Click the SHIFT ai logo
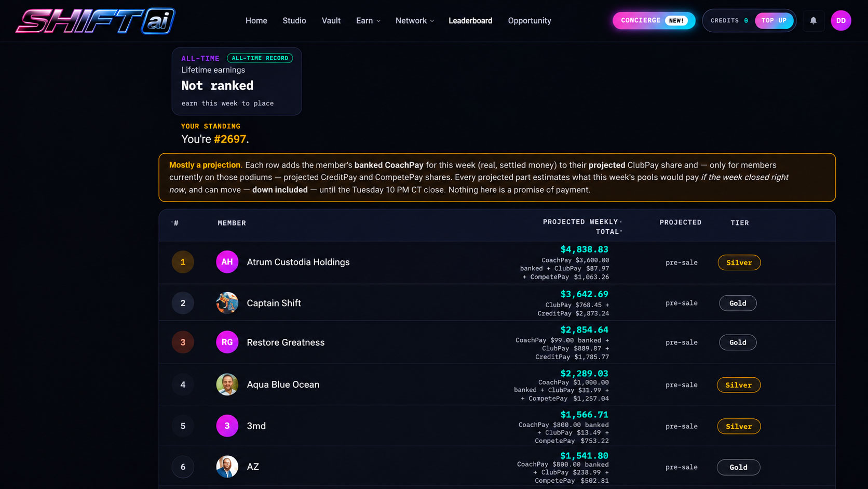This screenshot has height=489, width=868. (96, 21)
